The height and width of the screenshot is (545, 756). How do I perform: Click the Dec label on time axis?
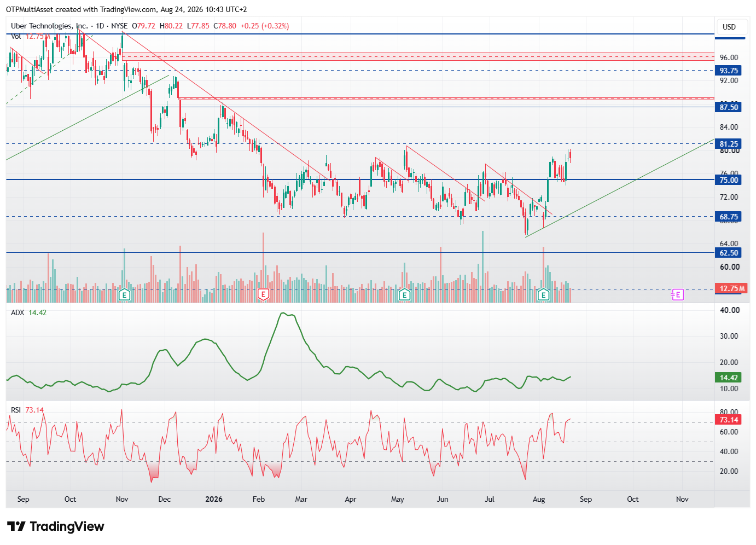pos(165,499)
